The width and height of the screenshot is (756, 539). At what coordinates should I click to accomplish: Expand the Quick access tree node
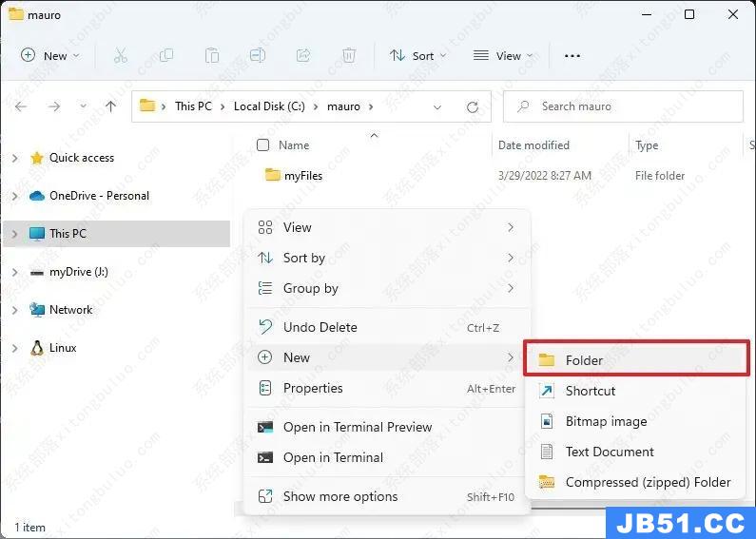click(14, 158)
